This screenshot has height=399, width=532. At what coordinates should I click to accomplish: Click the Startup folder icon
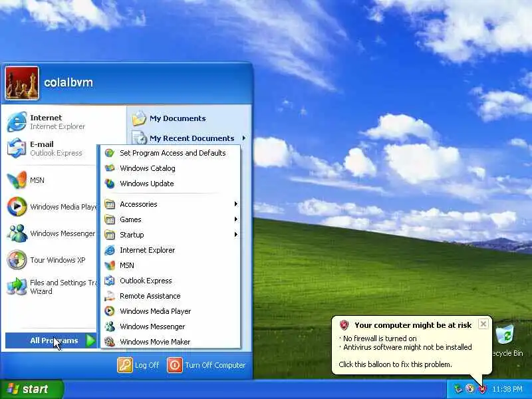[109, 235]
